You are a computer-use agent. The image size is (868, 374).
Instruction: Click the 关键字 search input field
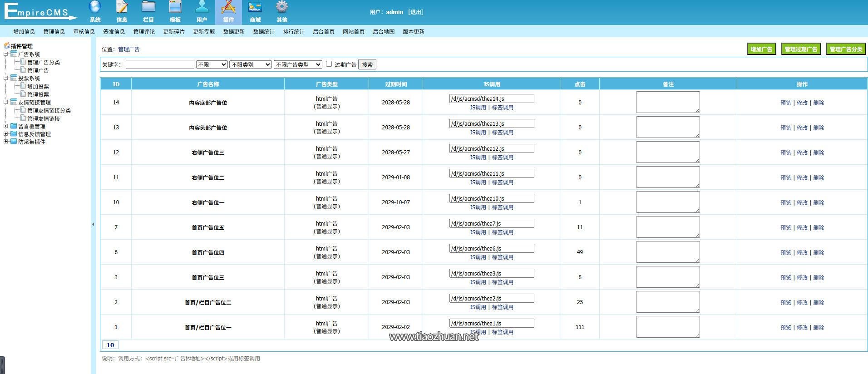tap(160, 64)
